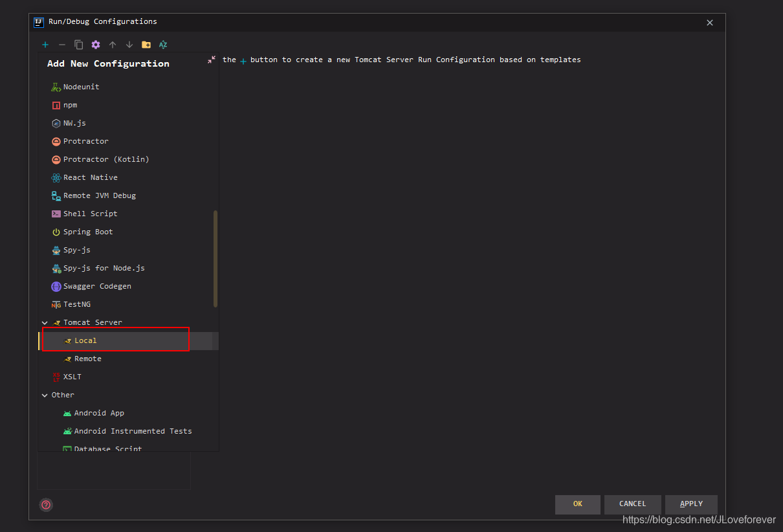Click the npm icon

tap(56, 105)
